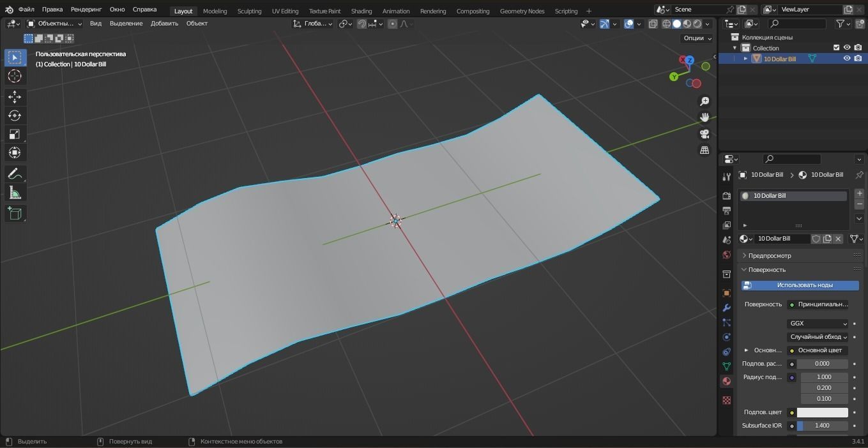The image size is (868, 448).
Task: Hide Collection with eye icon
Action: coord(847,48)
